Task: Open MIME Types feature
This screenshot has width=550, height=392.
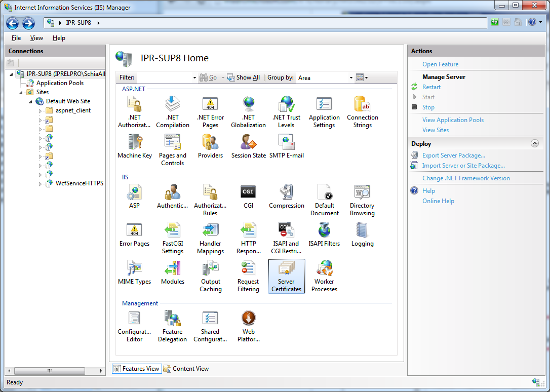Action: click(134, 272)
